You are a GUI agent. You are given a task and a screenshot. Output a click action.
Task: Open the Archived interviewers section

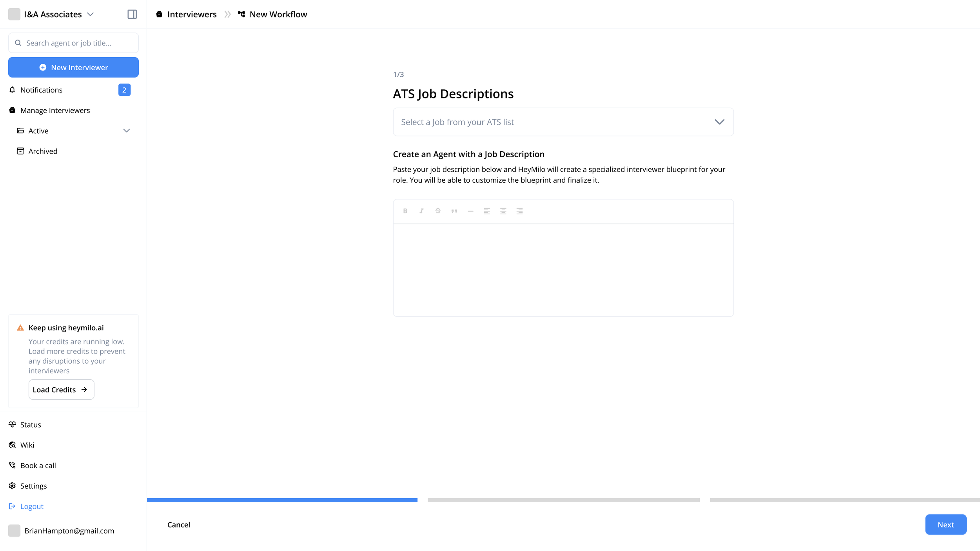click(x=43, y=151)
